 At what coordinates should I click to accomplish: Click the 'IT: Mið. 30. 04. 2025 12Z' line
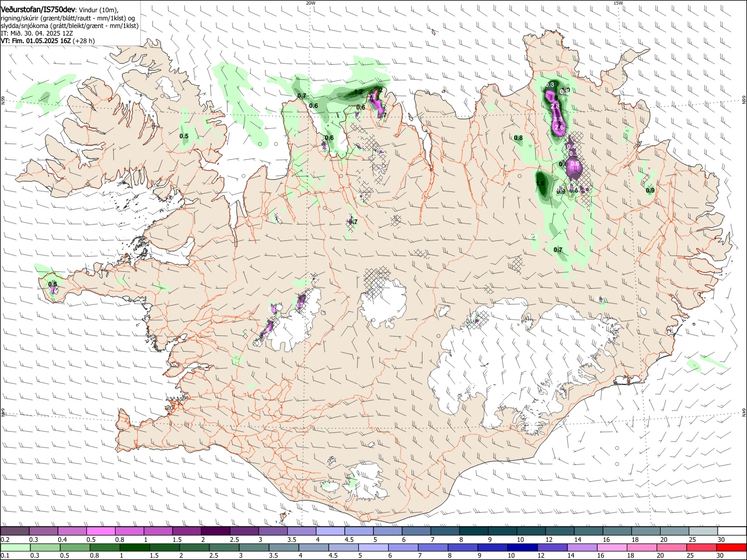click(36, 33)
